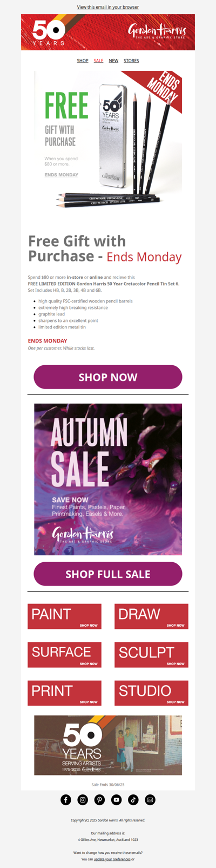Select the SCULPT category tile
Screen dimensions: 216x868
(151, 655)
